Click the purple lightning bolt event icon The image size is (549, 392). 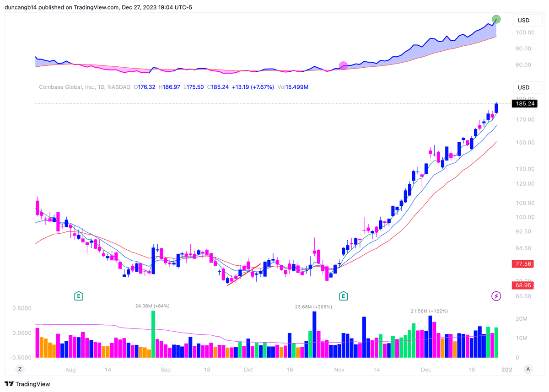click(x=496, y=296)
